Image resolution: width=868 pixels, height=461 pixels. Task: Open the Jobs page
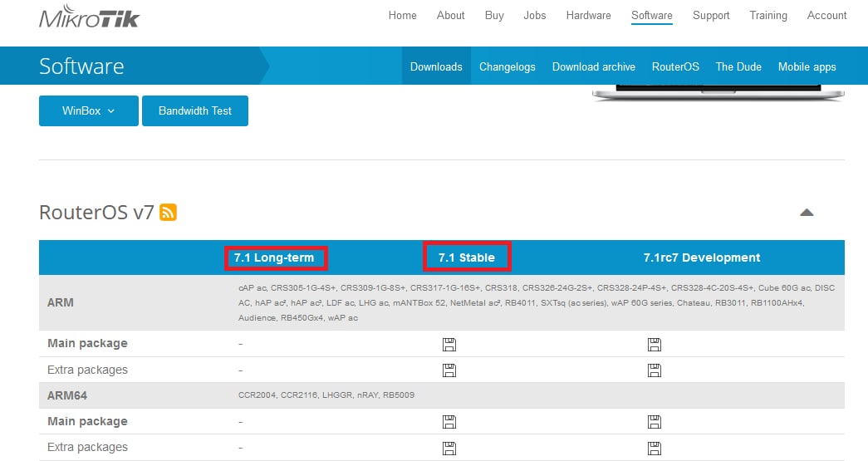[x=535, y=16]
